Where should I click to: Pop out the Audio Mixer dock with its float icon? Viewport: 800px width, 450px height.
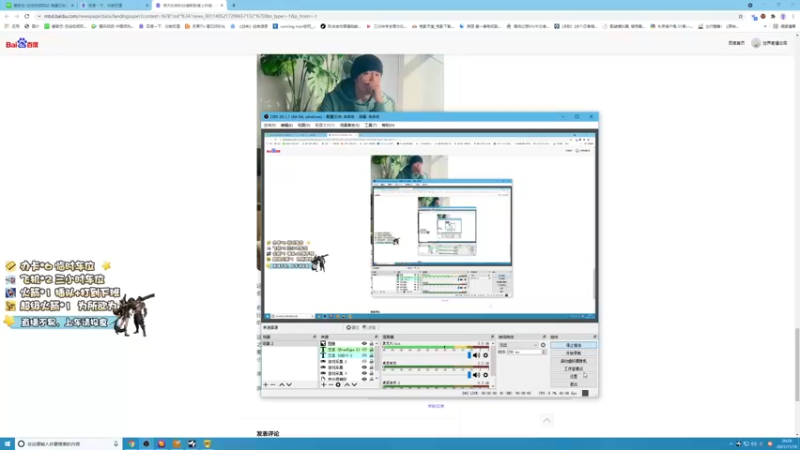click(x=492, y=337)
